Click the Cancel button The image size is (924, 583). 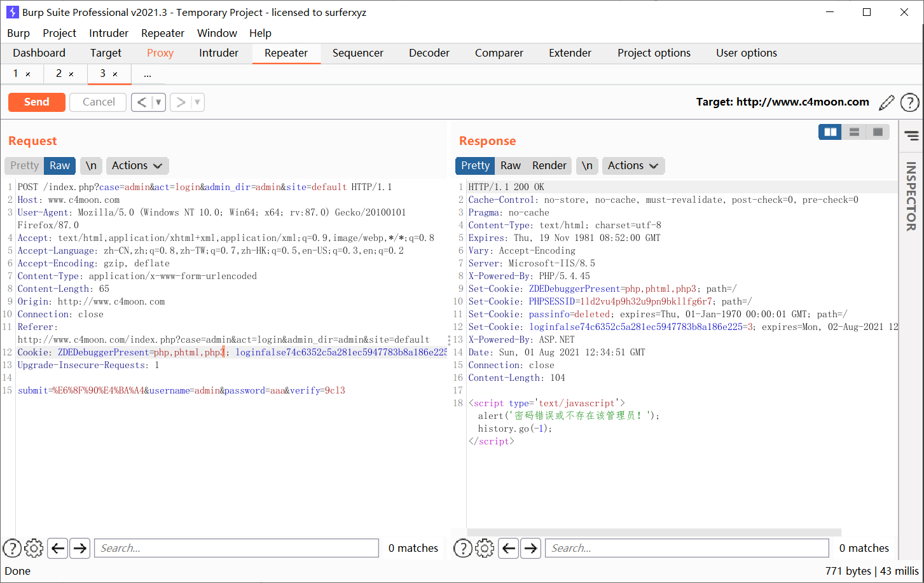point(99,102)
